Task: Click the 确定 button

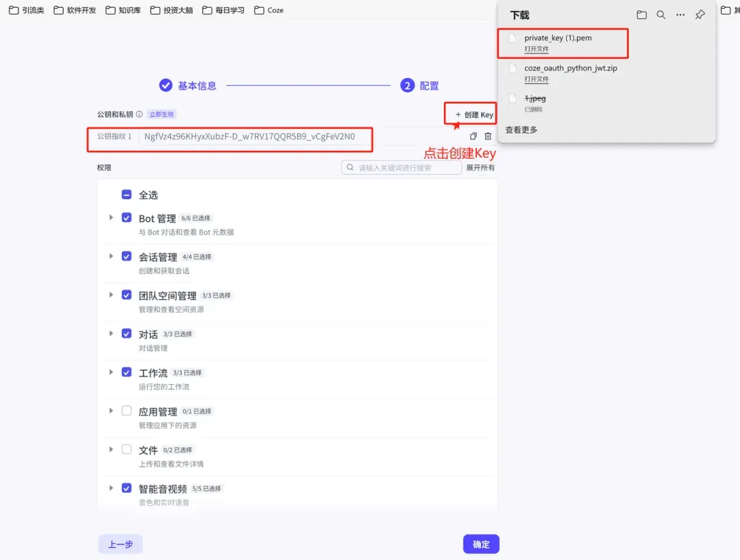Action: point(481,544)
